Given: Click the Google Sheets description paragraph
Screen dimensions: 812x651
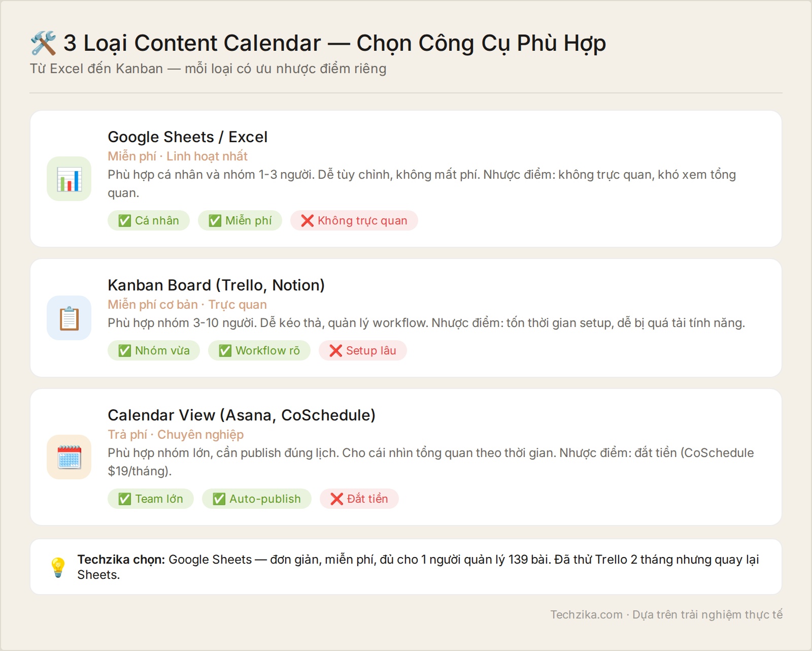Looking at the screenshot, I should pos(422,184).
